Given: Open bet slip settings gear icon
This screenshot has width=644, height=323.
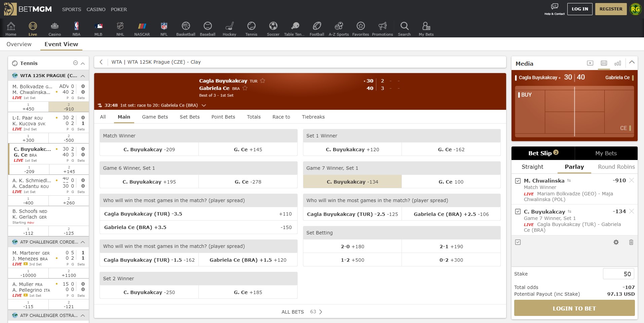Looking at the screenshot, I should click(x=616, y=242).
